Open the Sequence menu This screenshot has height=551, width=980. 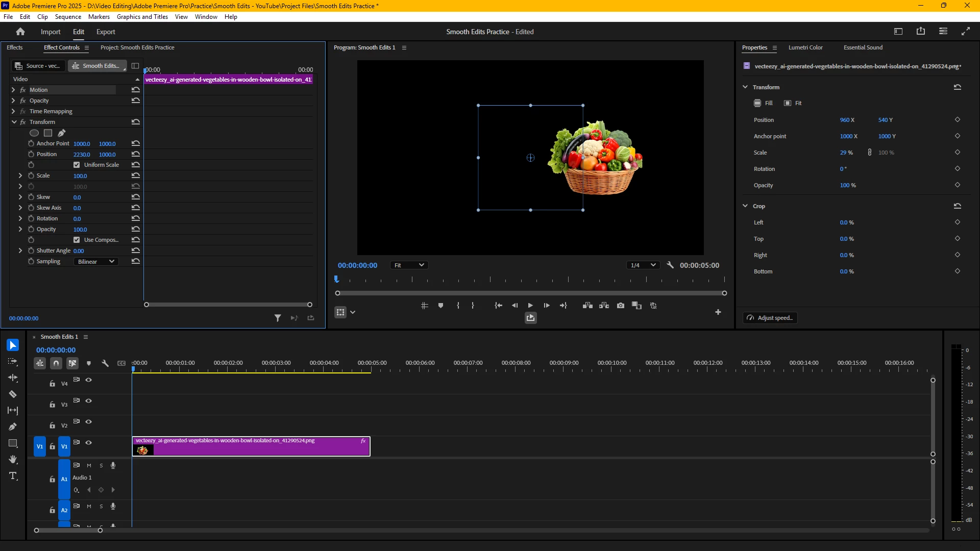(68, 17)
